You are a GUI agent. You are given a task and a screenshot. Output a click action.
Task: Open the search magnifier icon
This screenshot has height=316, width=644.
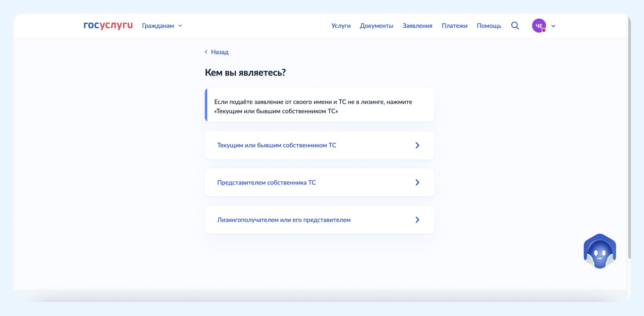(515, 25)
